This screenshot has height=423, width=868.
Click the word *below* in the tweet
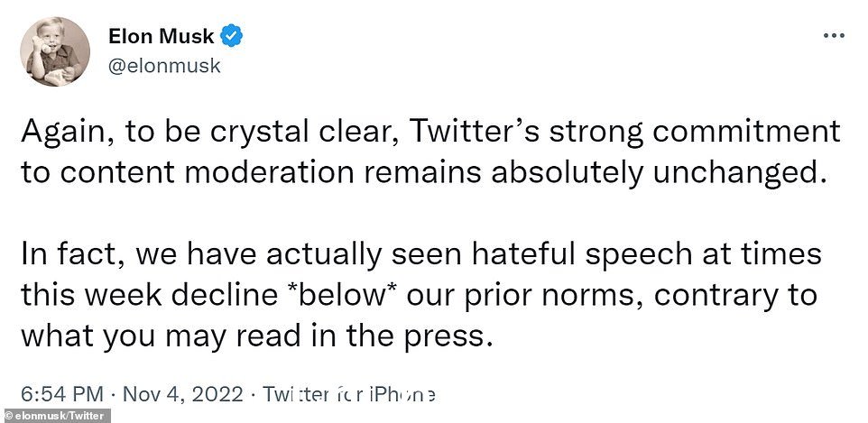coord(340,295)
